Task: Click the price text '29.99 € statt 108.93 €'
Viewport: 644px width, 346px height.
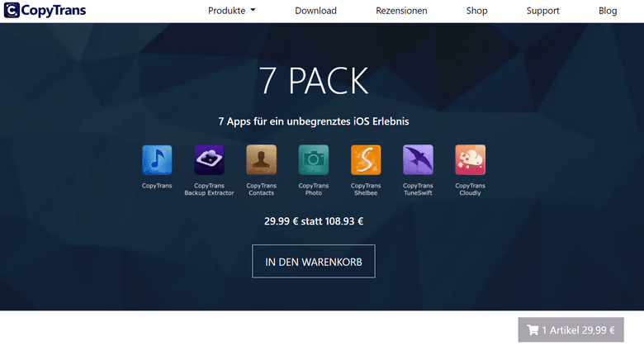Action: [x=314, y=221]
